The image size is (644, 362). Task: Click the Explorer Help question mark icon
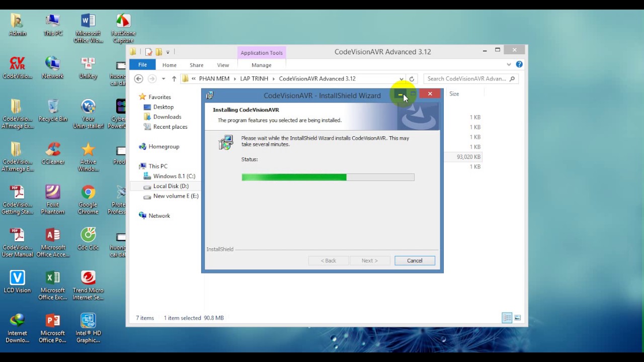coord(519,64)
